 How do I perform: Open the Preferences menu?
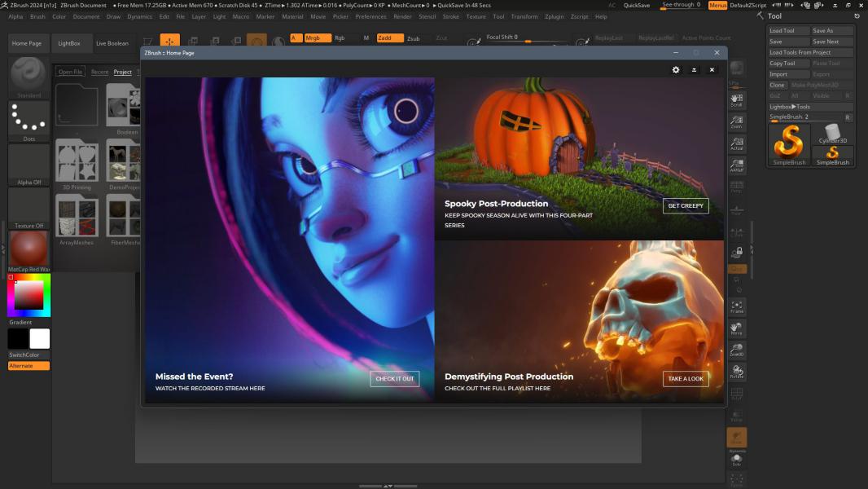tap(370, 16)
